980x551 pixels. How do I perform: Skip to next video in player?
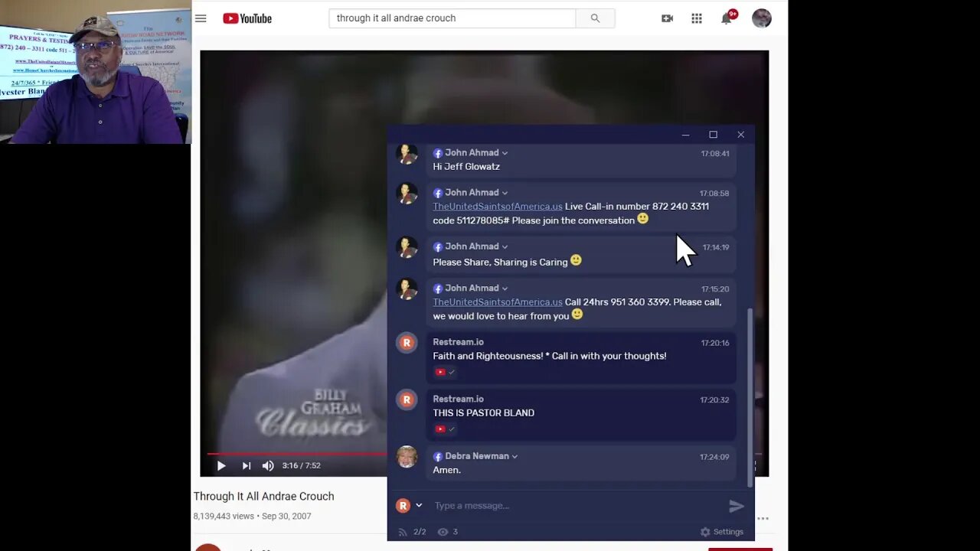[x=247, y=465]
